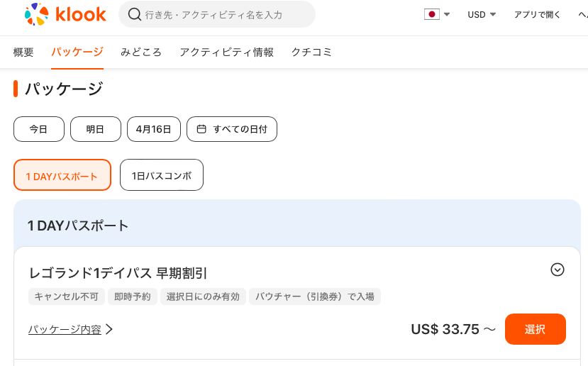Open the パッケージ内容 link
This screenshot has width=588, height=366.
tap(65, 329)
